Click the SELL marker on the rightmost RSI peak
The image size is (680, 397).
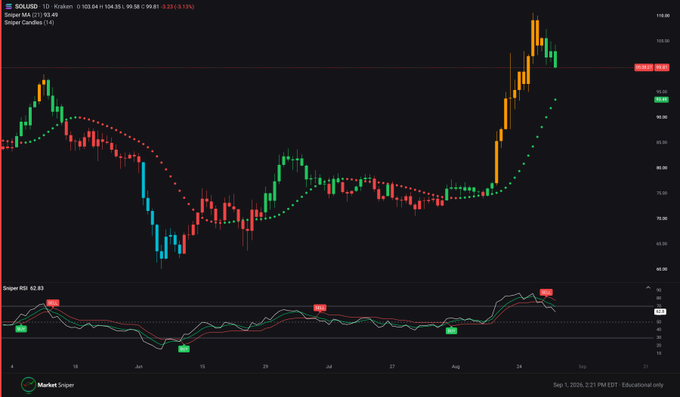pos(546,292)
